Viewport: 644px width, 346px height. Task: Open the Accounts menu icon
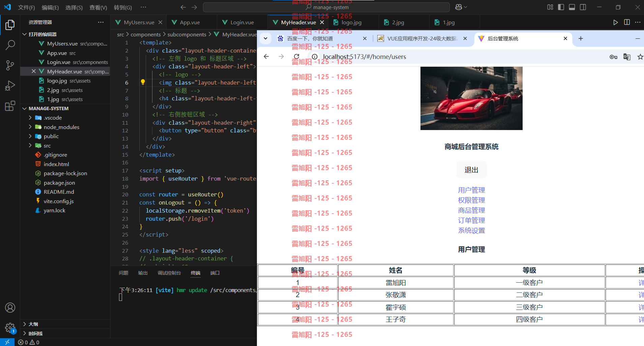click(x=10, y=308)
